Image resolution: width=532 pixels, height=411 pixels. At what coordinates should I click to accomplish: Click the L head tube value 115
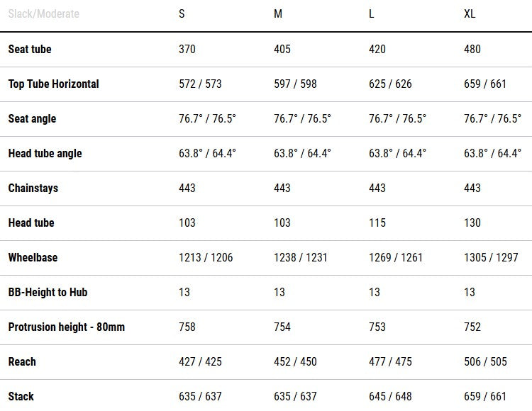tap(377, 223)
